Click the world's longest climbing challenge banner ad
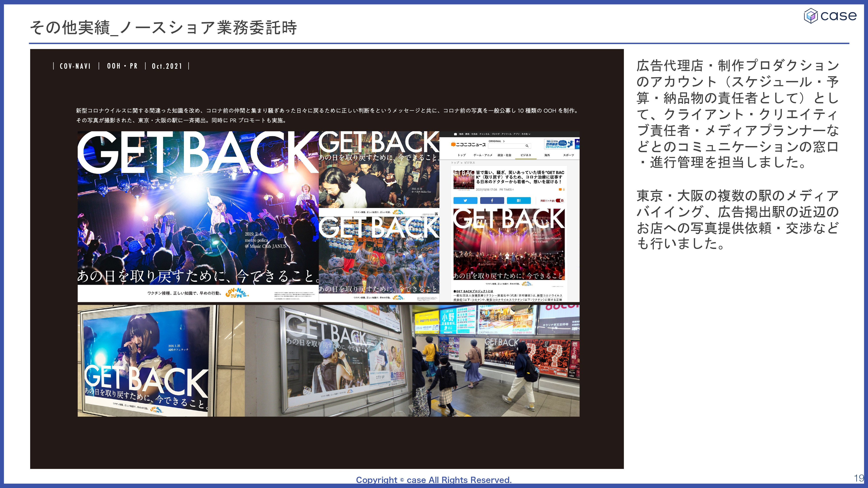This screenshot has height=488, width=868. [559, 144]
